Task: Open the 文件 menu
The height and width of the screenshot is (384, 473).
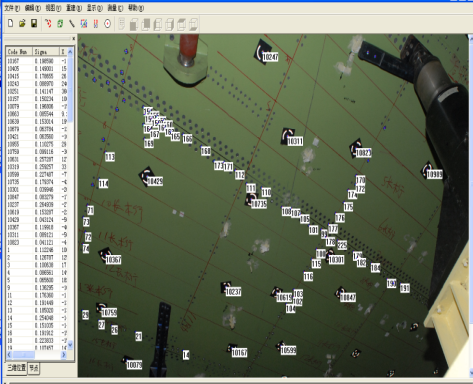Action: (12, 8)
